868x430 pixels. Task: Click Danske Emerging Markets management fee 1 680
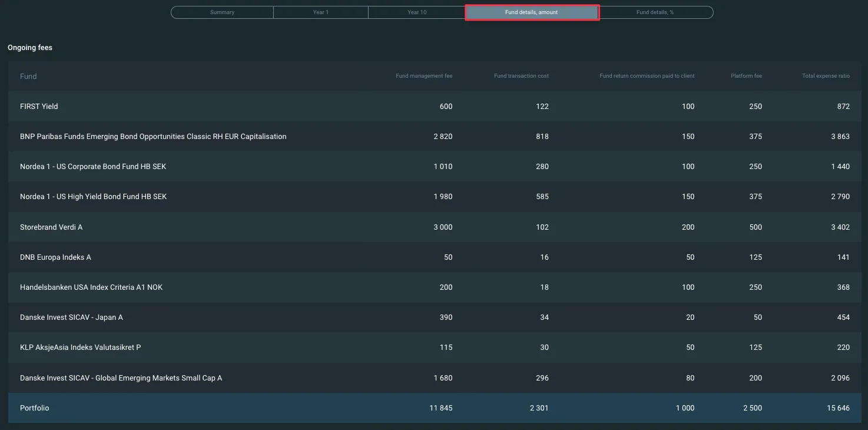point(443,378)
